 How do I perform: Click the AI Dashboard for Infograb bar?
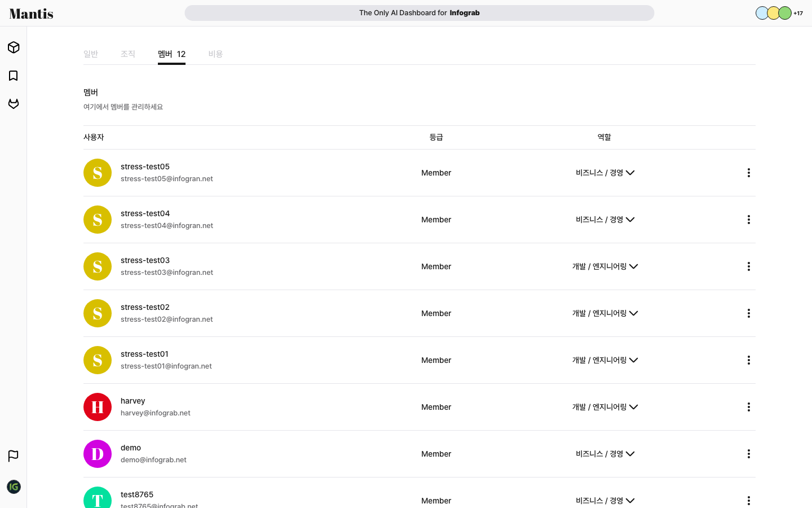[419, 13]
